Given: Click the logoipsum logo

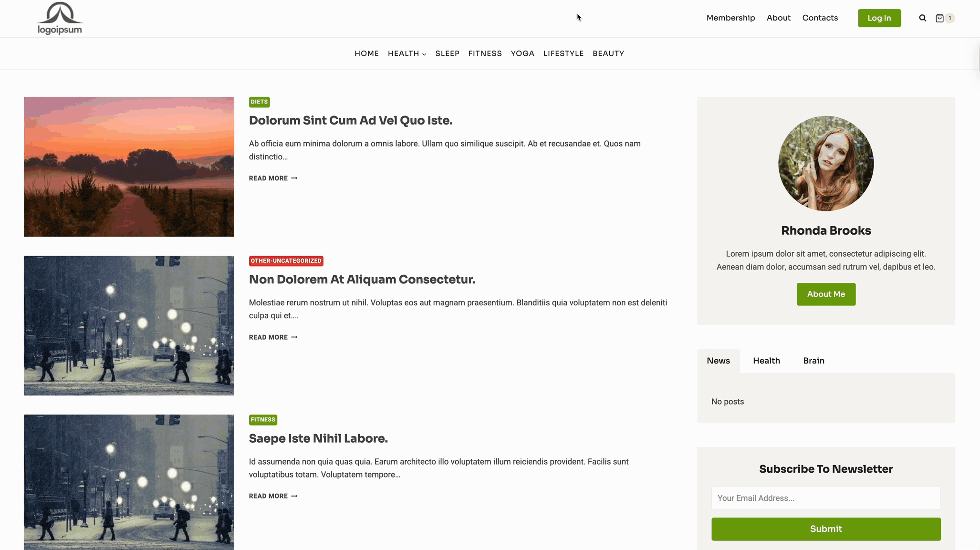Looking at the screenshot, I should pyautogui.click(x=60, y=19).
